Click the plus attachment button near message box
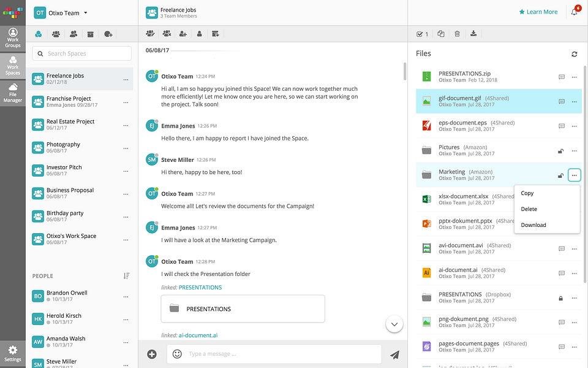588x368 pixels. click(152, 354)
